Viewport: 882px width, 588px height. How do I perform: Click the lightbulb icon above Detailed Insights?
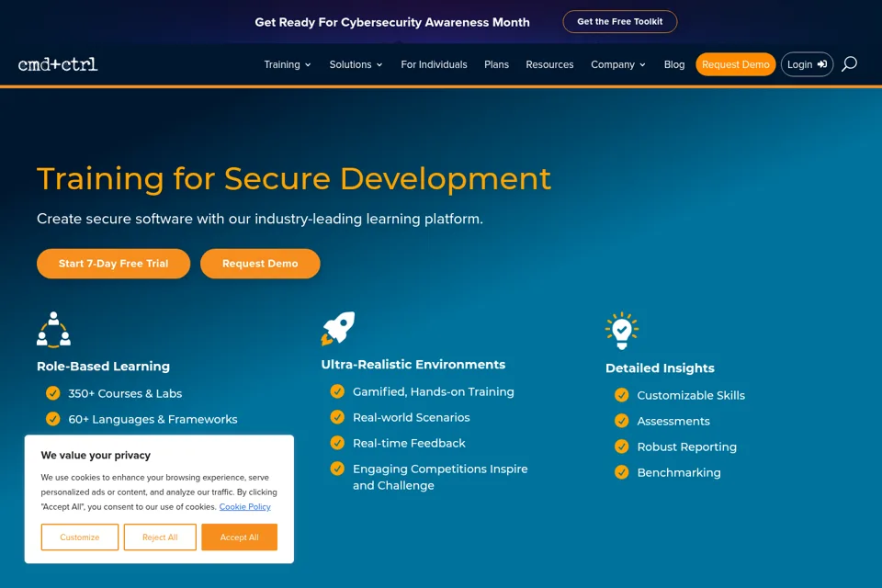coord(622,331)
